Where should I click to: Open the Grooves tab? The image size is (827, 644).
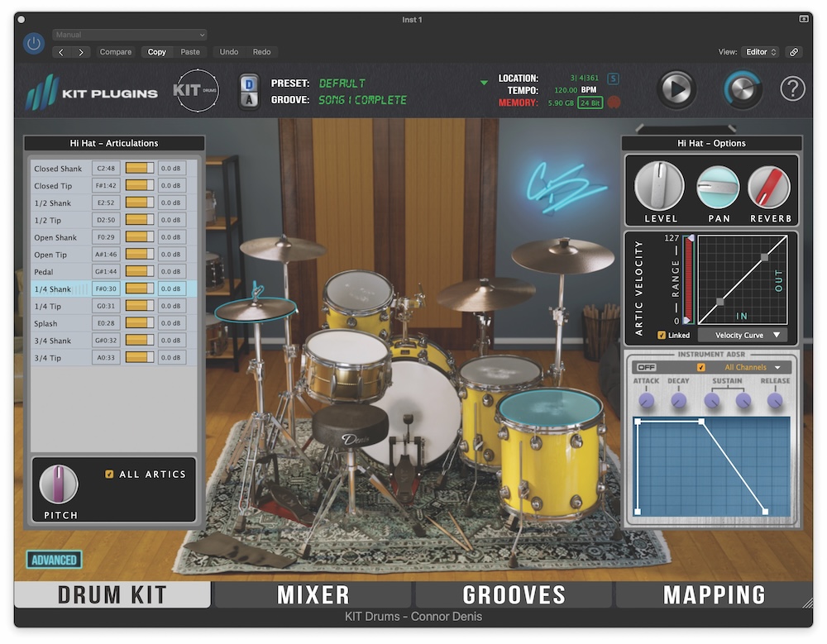[x=514, y=594]
